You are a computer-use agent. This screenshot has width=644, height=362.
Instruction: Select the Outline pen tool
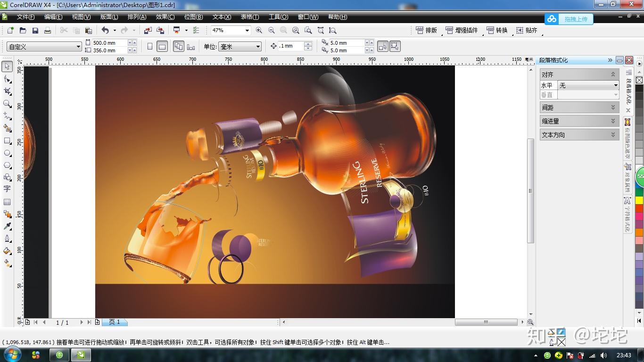click(7, 239)
